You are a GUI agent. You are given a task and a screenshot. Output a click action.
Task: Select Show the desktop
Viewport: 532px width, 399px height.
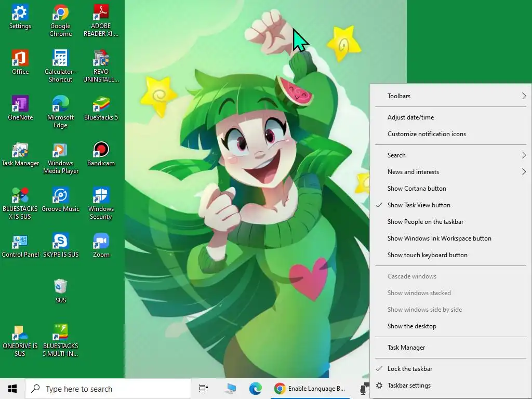(450, 326)
